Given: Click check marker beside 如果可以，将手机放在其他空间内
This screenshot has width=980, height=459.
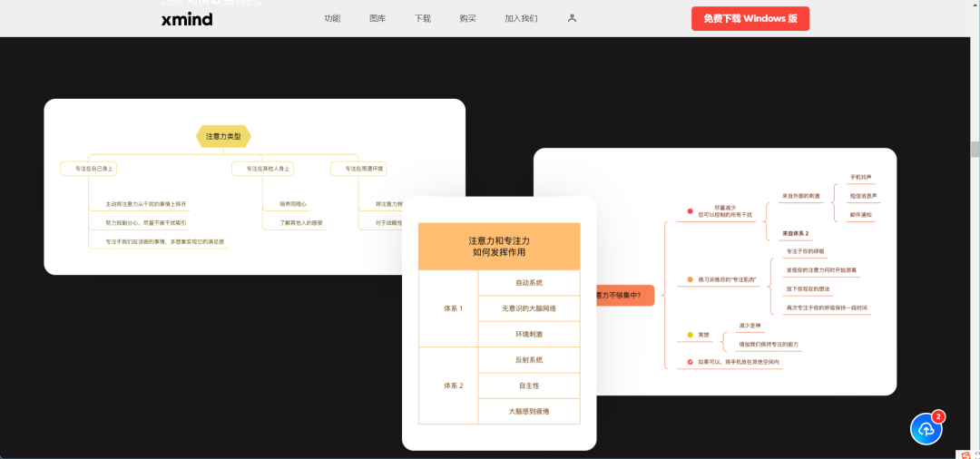Looking at the screenshot, I should coord(690,362).
